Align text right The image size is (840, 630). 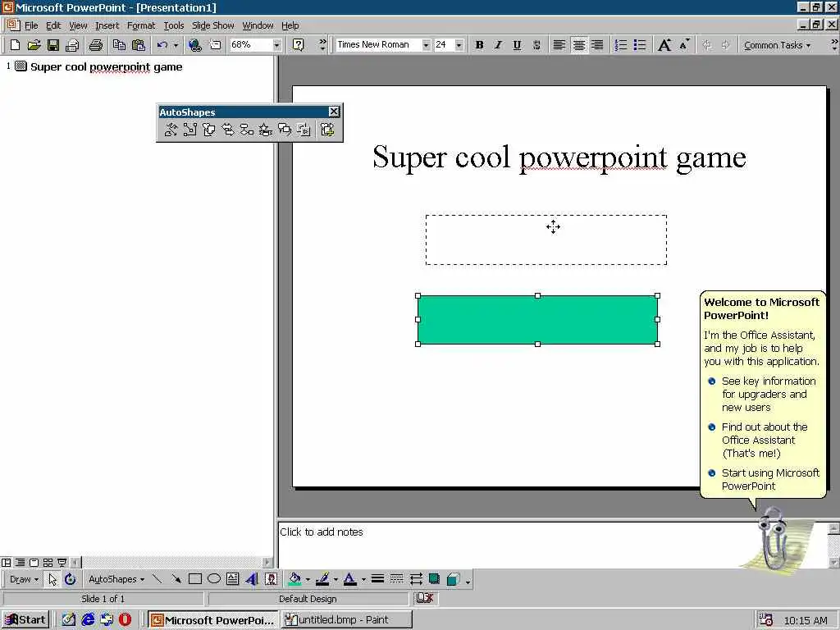(597, 45)
